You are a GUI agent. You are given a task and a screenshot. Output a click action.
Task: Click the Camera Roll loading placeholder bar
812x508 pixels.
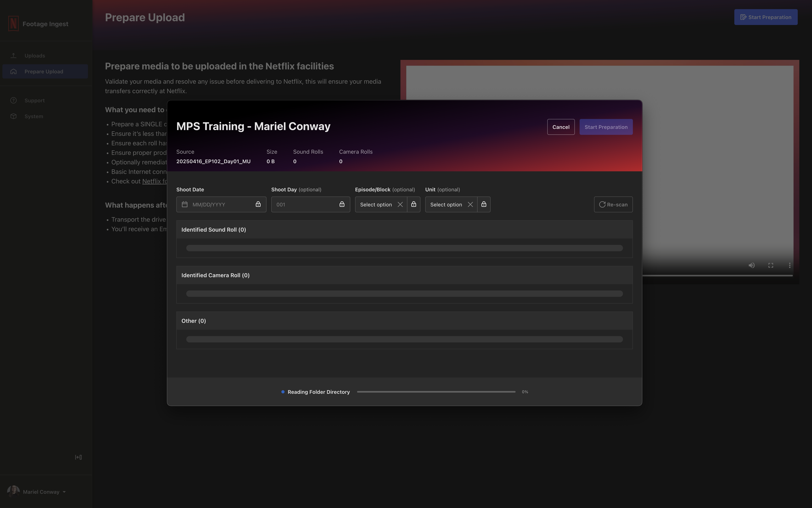point(404,294)
